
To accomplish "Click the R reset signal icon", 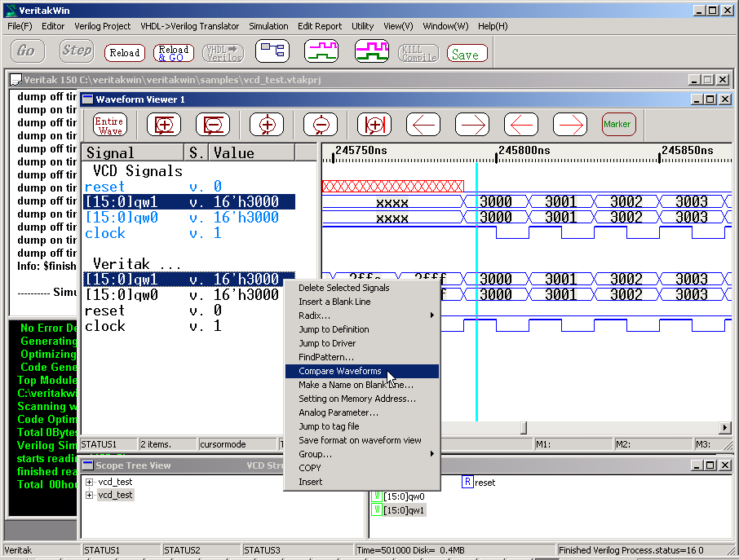I will 467,482.
